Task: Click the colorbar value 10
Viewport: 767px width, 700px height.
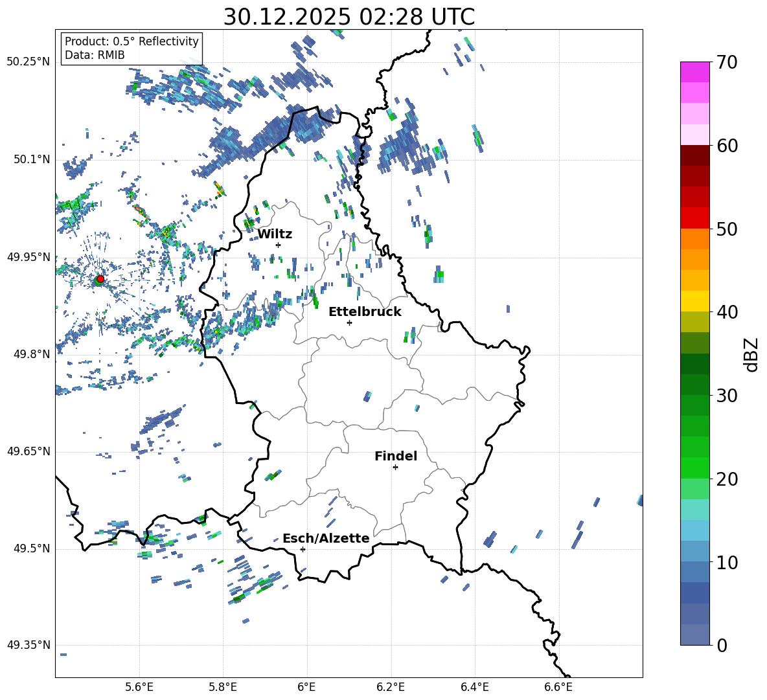Action: point(727,562)
